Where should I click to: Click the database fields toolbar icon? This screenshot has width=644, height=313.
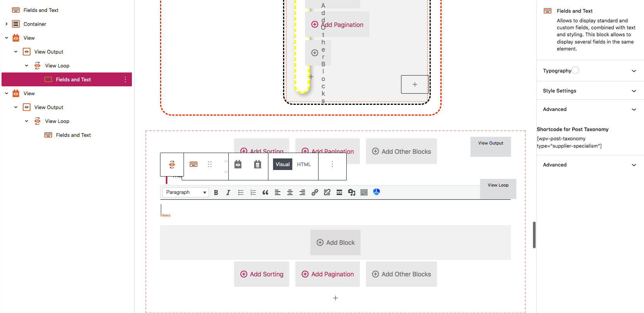click(258, 164)
